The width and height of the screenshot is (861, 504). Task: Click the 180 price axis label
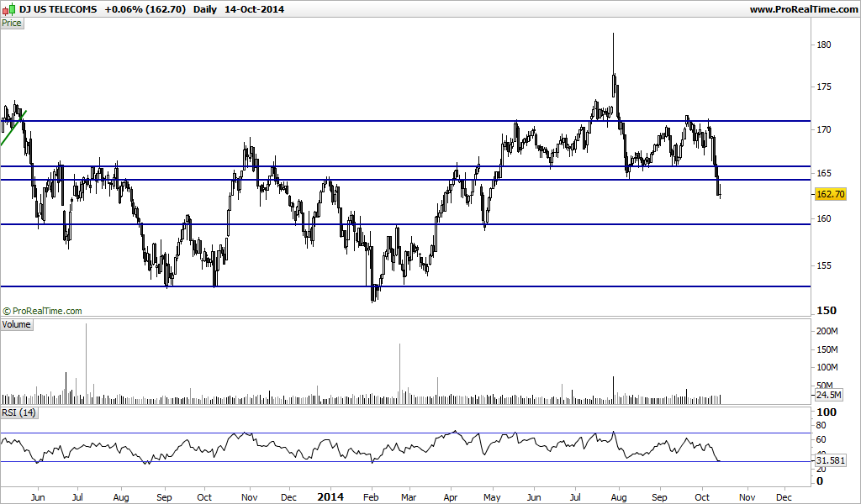tap(824, 45)
